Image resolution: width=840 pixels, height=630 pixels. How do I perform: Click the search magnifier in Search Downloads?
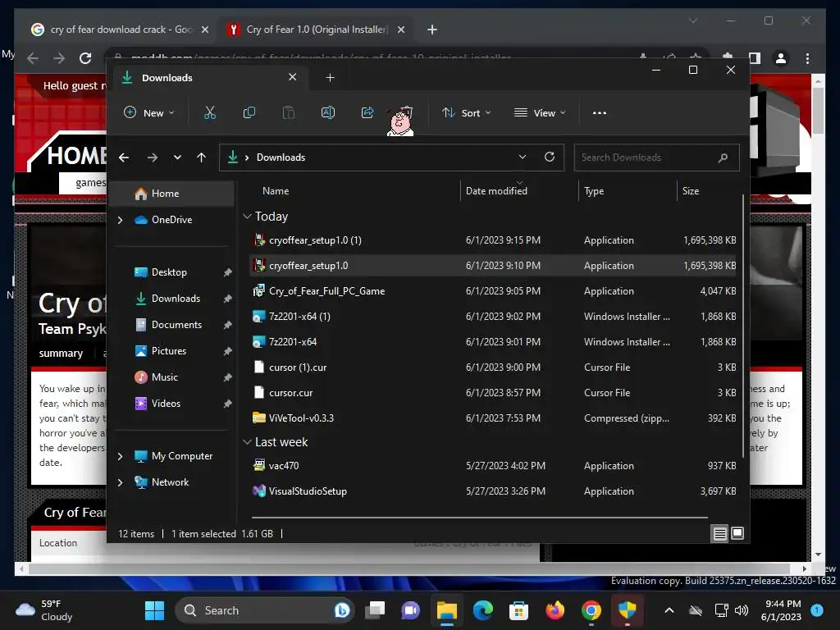pyautogui.click(x=723, y=157)
